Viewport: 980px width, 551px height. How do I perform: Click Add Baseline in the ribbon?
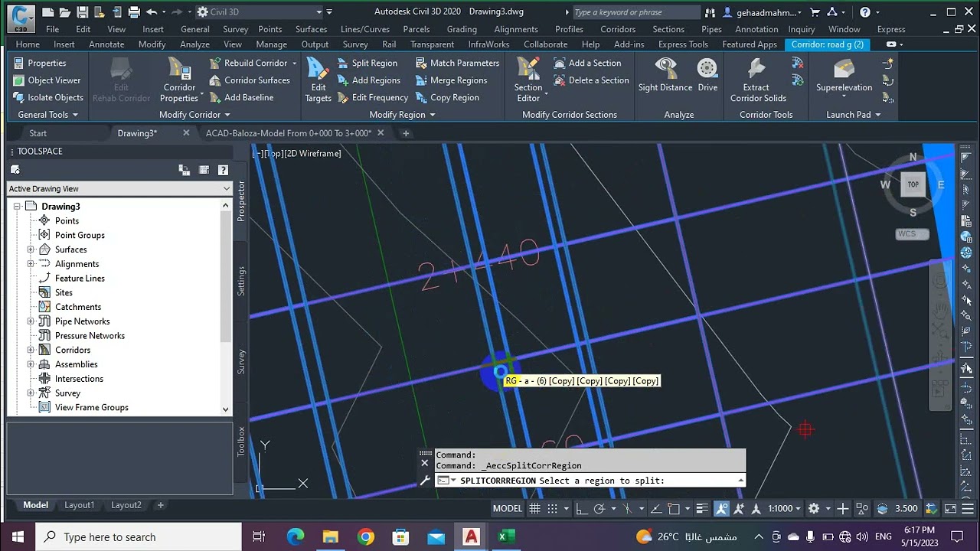241,97
